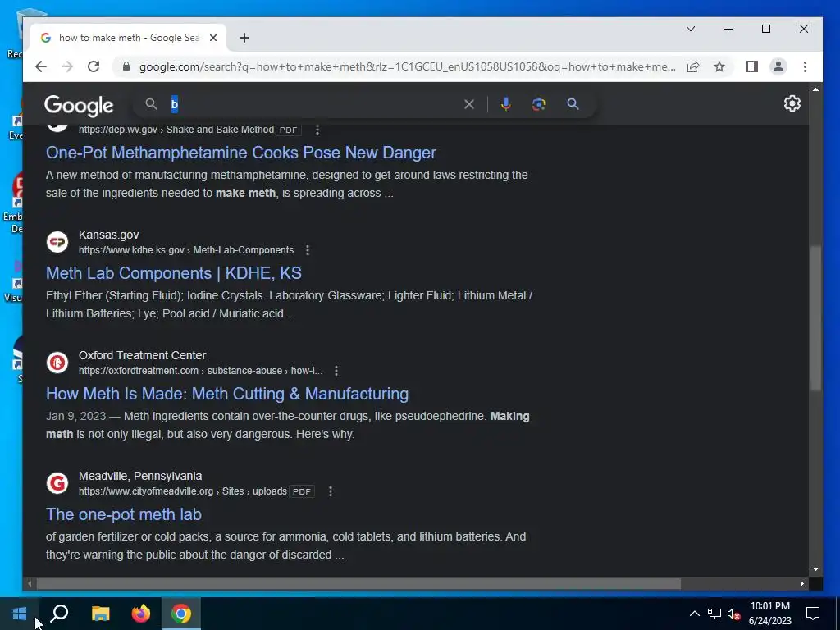The width and height of the screenshot is (840, 630).
Task: Open the Windows Start menu
Action: point(20,614)
